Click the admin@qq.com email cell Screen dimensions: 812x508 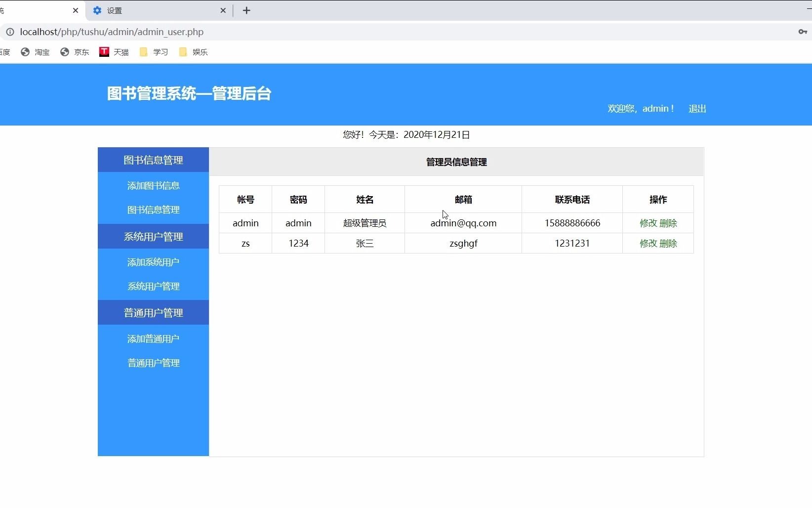point(463,223)
